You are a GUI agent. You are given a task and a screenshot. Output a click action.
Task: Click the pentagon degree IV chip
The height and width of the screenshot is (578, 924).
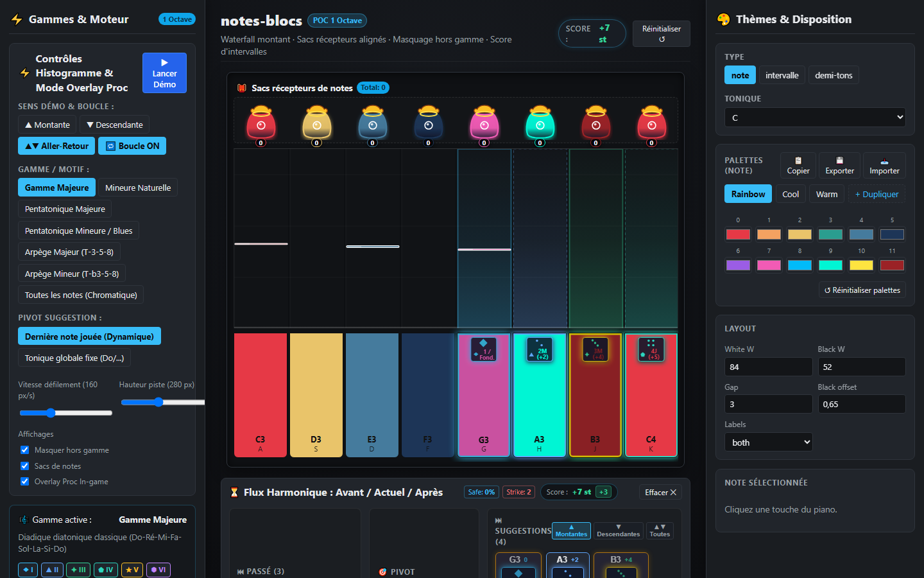click(106, 570)
